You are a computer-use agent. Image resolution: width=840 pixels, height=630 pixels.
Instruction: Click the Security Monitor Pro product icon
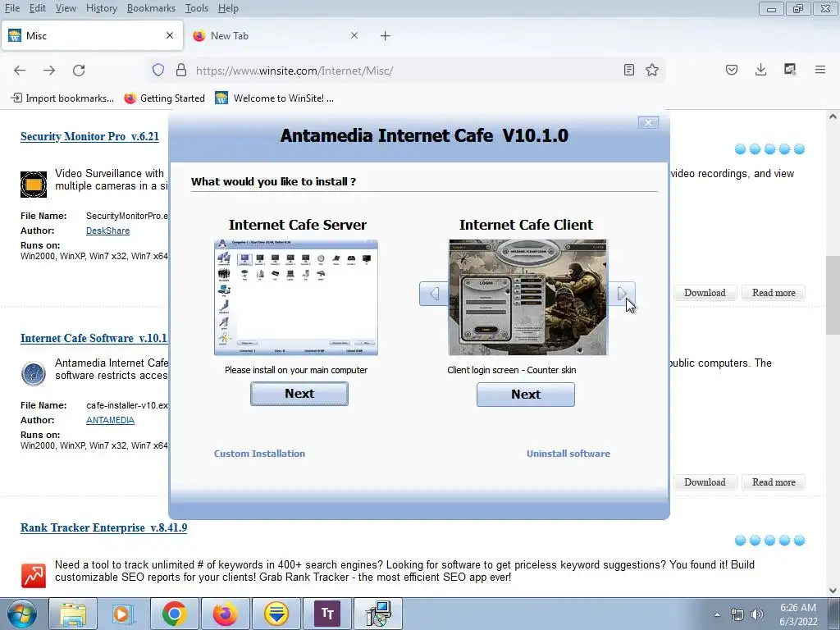point(33,185)
